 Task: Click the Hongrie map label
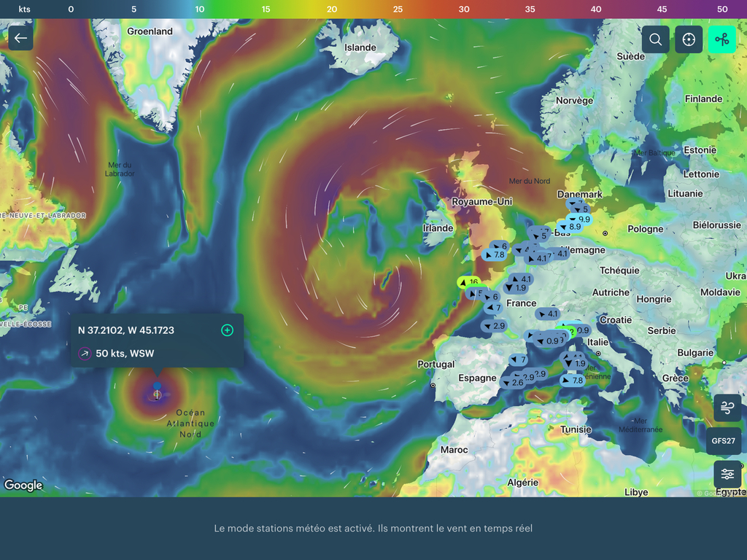654,300
